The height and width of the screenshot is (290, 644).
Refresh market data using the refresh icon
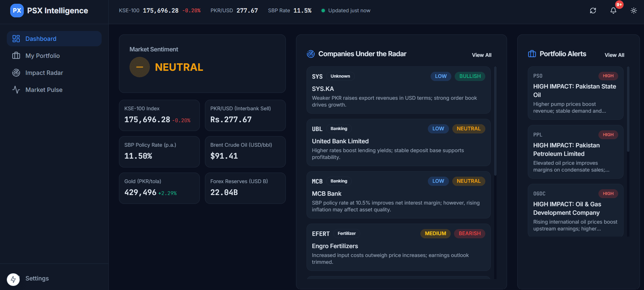(593, 11)
